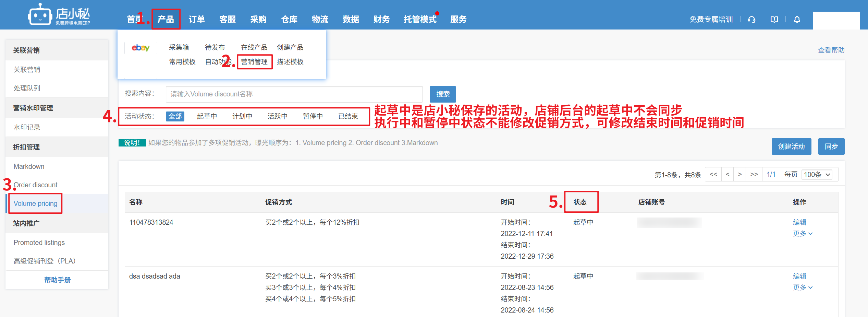Screen dimensions: 868x317
Task: Expand 更多 for activity 110478313824
Action: (x=802, y=234)
